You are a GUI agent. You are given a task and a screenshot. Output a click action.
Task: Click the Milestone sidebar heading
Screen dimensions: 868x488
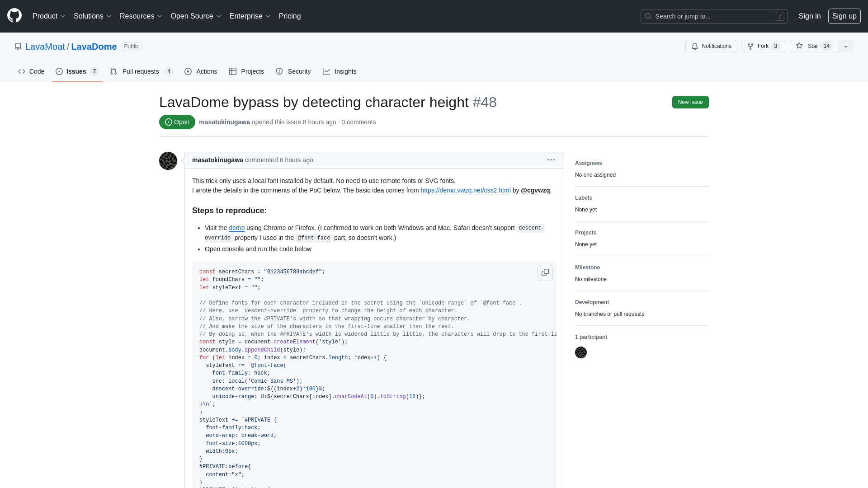click(587, 267)
